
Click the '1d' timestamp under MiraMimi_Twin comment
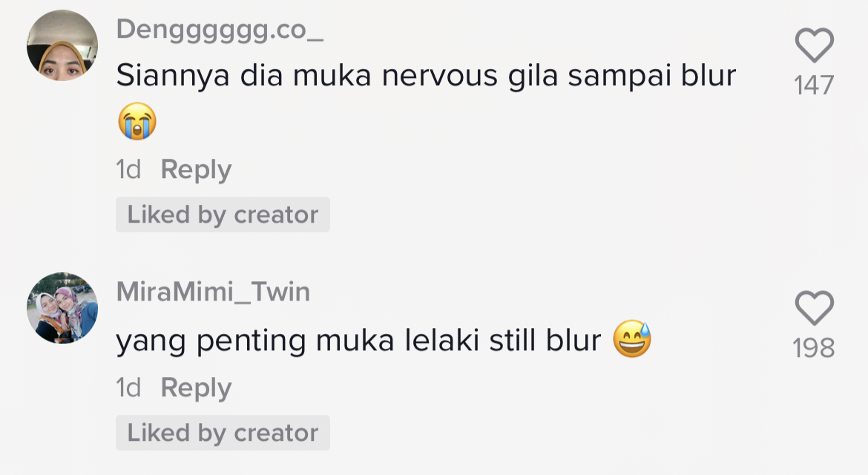pos(128,388)
